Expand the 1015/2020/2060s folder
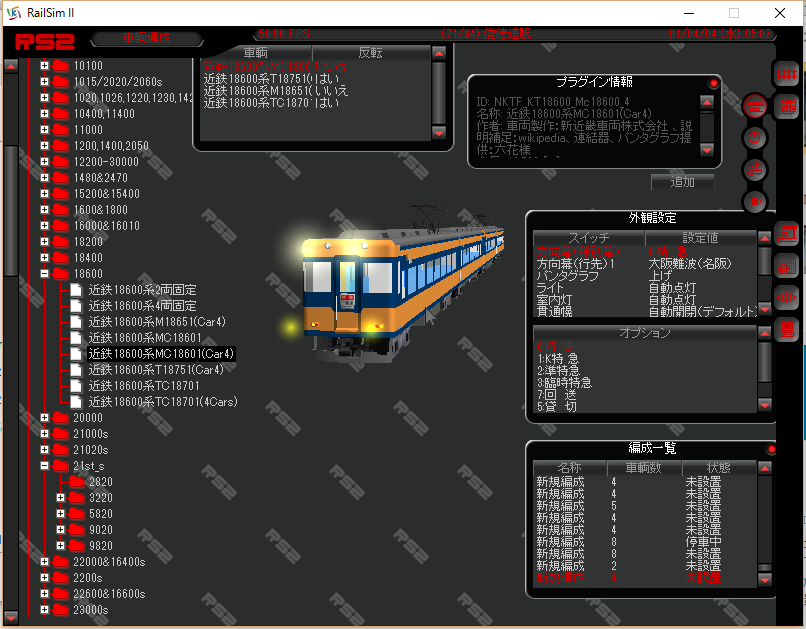This screenshot has width=806, height=629. [45, 82]
